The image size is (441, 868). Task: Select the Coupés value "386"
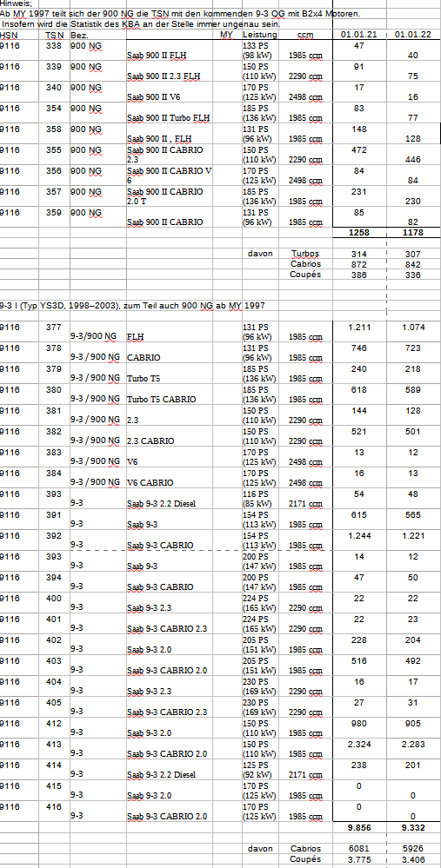coord(359,275)
